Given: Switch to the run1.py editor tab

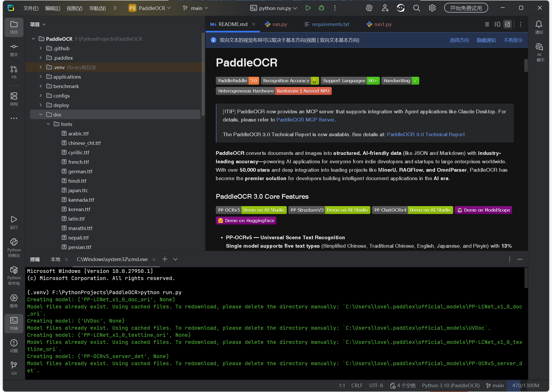Looking at the screenshot, I should click(379, 24).
